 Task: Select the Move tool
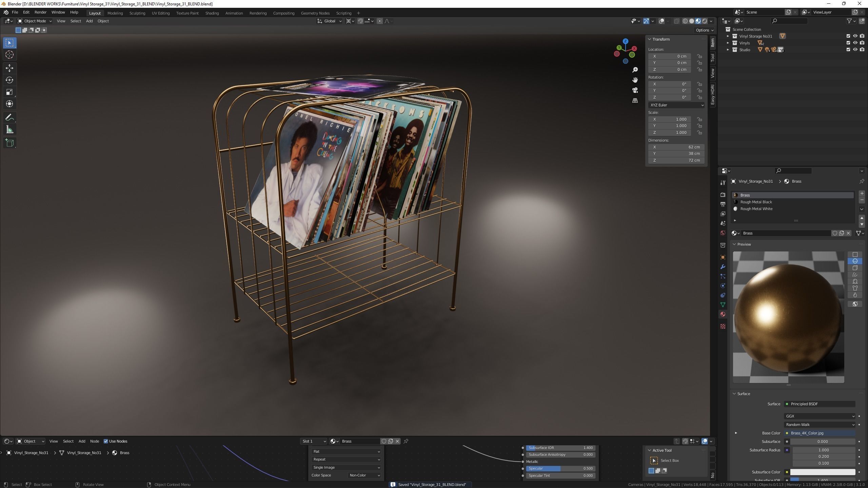[9, 68]
